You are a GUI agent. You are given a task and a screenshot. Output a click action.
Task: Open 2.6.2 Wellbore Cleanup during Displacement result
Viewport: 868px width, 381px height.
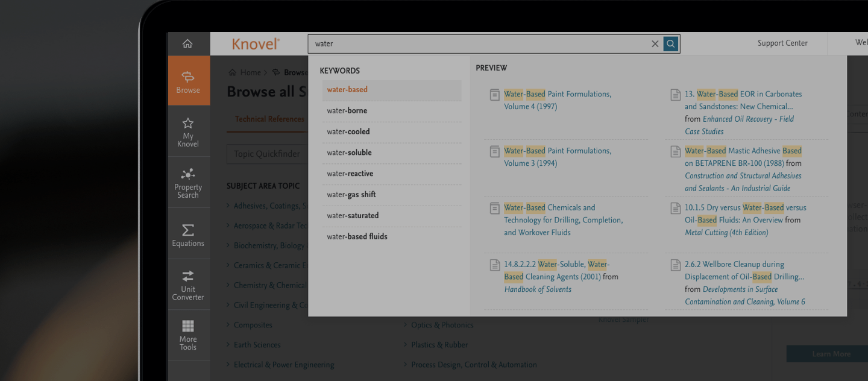(744, 271)
